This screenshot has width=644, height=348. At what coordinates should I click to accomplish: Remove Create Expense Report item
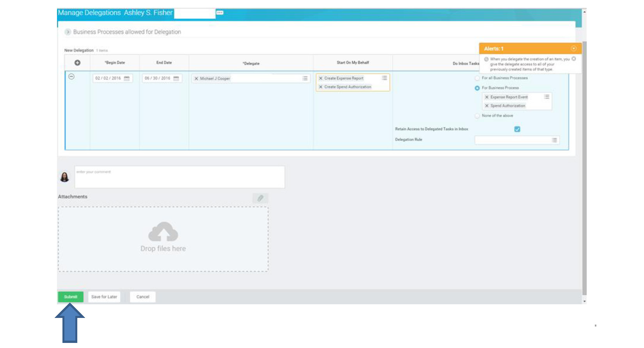coord(320,78)
